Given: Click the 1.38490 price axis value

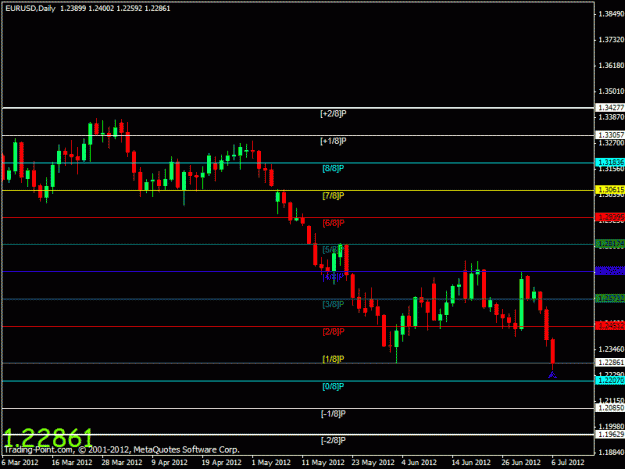Looking at the screenshot, I should click(x=611, y=14).
